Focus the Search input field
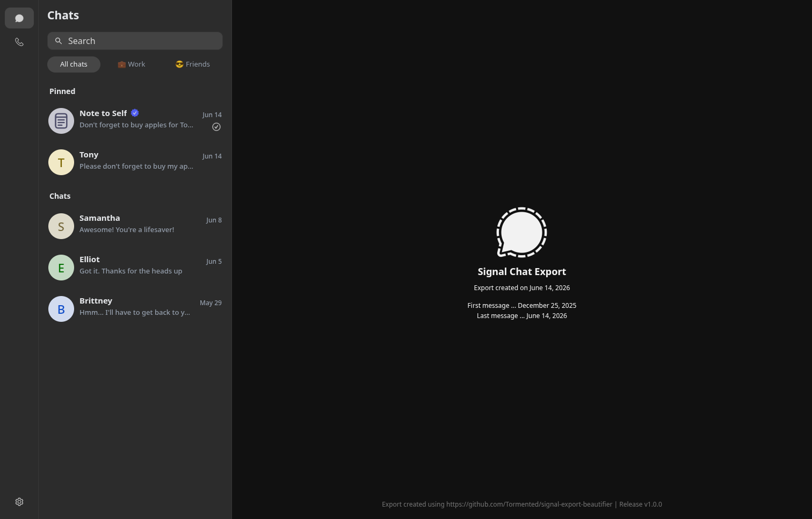 [x=135, y=41]
